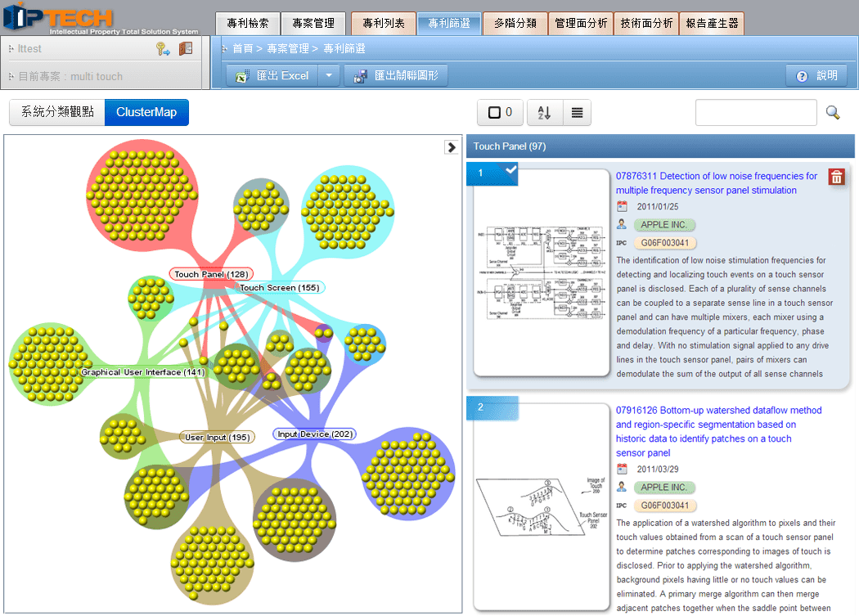The image size is (859, 616).
Task: Click calendar icon beside 2011/03/29
Action: pos(622,469)
